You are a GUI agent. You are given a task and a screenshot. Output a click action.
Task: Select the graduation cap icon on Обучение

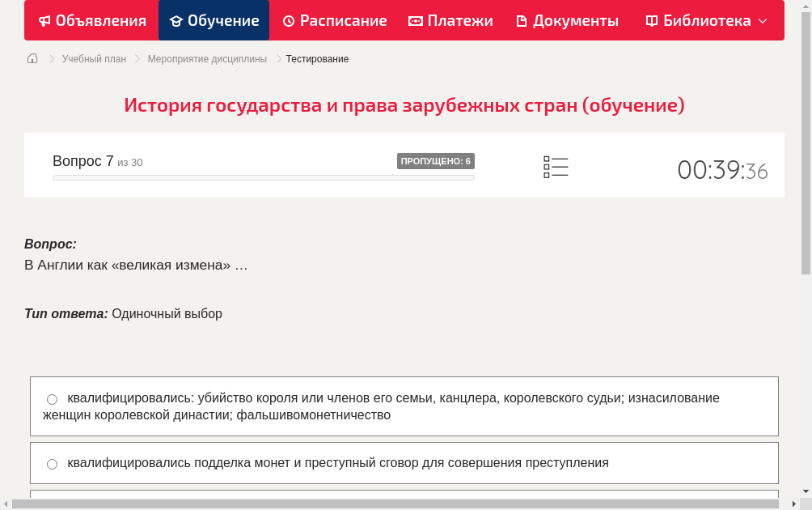[x=177, y=20]
